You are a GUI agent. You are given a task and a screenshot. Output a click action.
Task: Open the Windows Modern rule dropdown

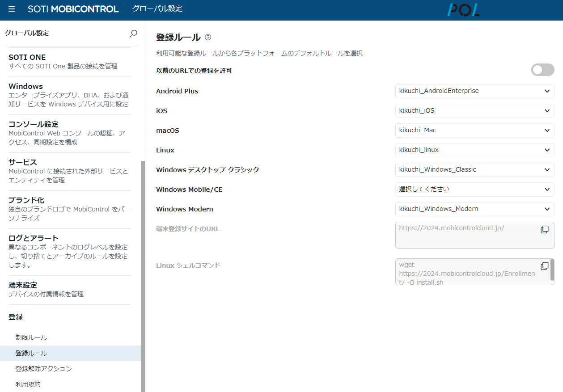(474, 209)
